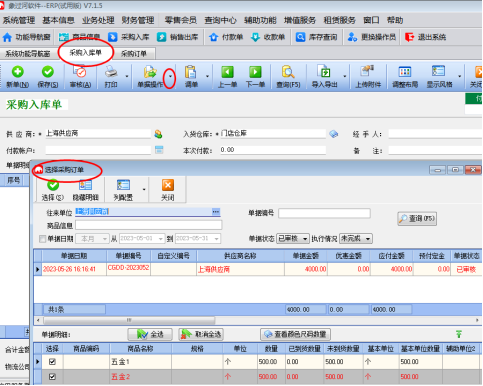Click the 取消全选 deselect all button
The image size is (483, 386).
coord(201,334)
